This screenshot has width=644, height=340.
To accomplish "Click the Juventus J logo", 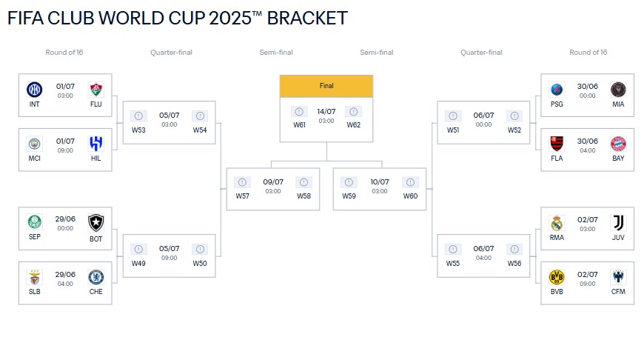I will point(618,223).
